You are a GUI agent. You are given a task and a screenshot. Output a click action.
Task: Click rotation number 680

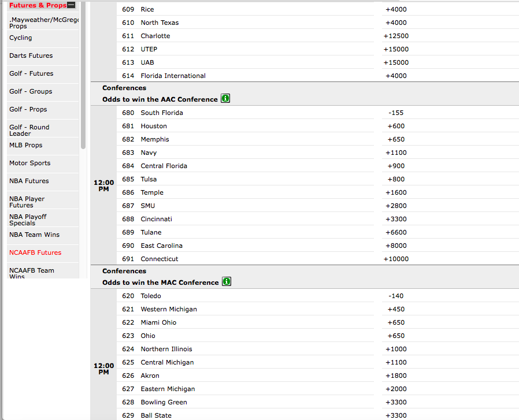pyautogui.click(x=128, y=113)
